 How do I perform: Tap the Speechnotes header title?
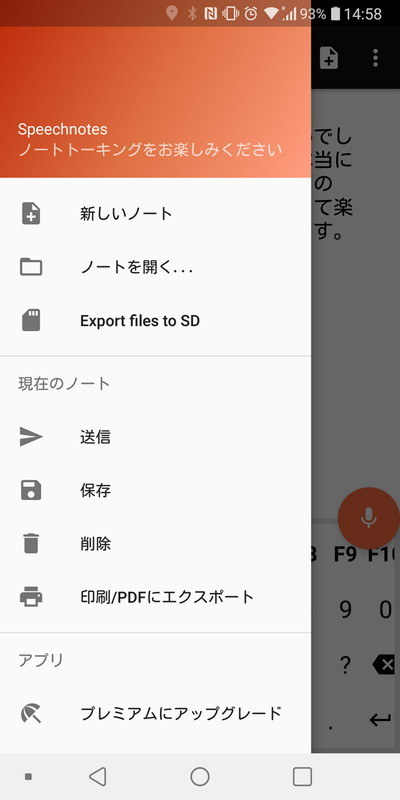point(63,129)
